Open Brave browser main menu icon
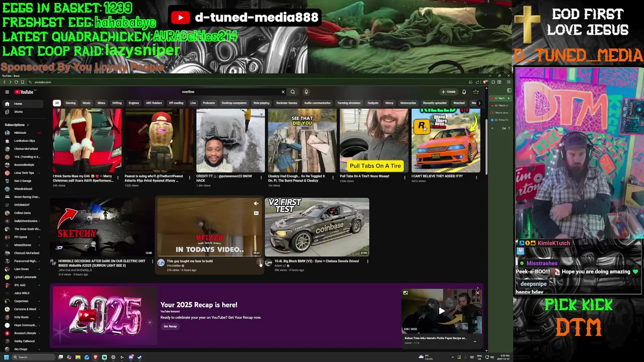This screenshot has height=362, width=644. (508, 82)
